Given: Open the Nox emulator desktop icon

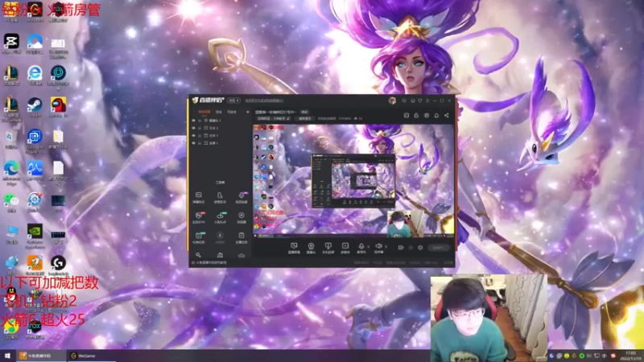Looking at the screenshot, I should [x=35, y=330].
